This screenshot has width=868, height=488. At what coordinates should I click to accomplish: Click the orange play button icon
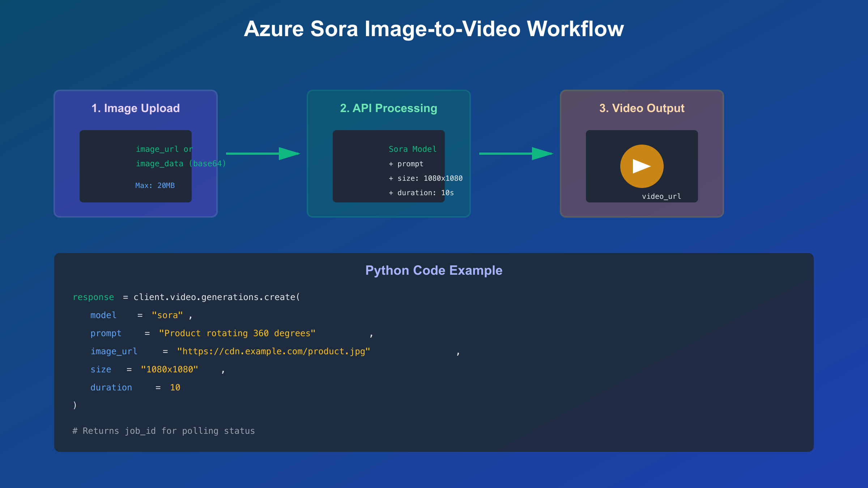click(x=642, y=166)
